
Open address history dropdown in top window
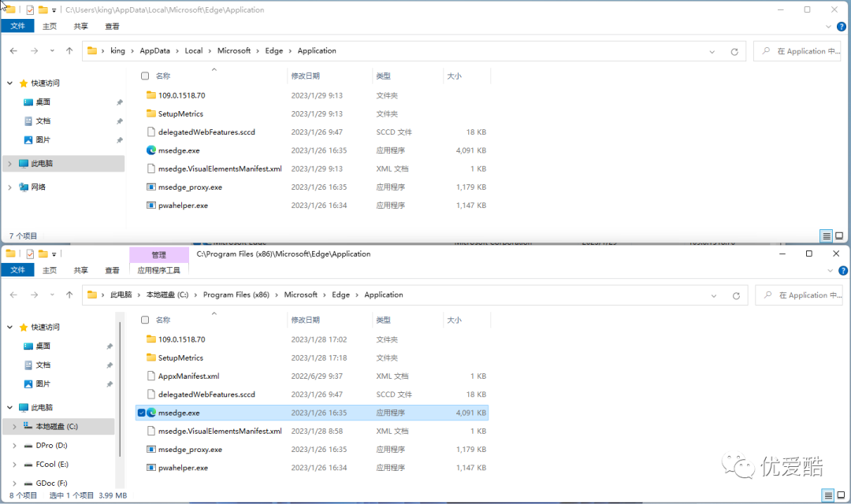pyautogui.click(x=712, y=52)
